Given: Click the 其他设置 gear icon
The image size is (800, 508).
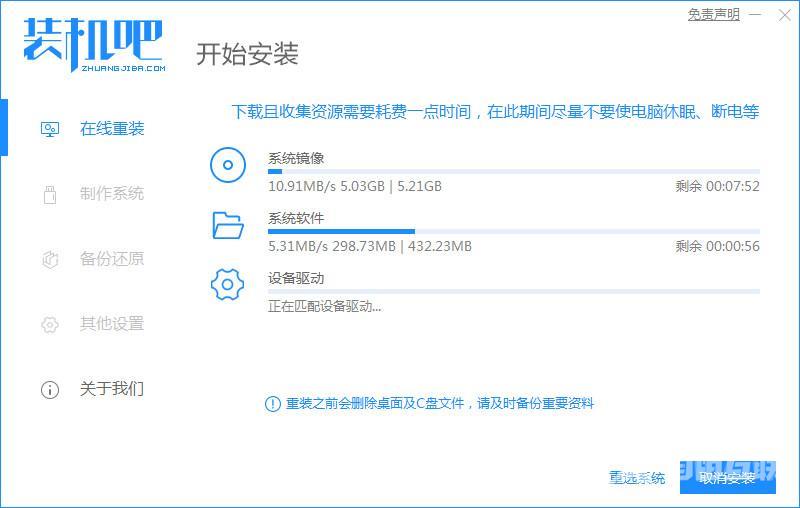Looking at the screenshot, I should click(50, 324).
